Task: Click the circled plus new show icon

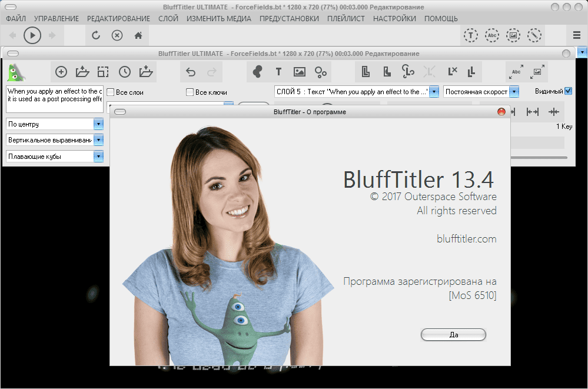Action: [x=61, y=72]
